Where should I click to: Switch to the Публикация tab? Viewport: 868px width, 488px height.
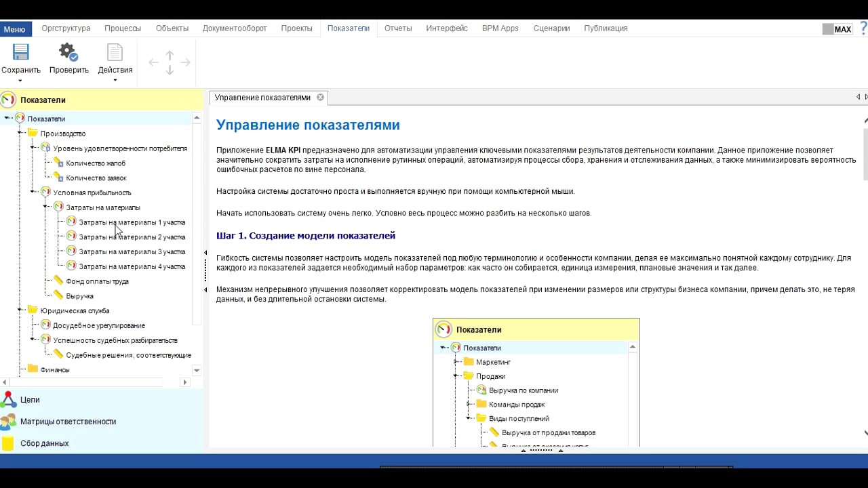606,28
